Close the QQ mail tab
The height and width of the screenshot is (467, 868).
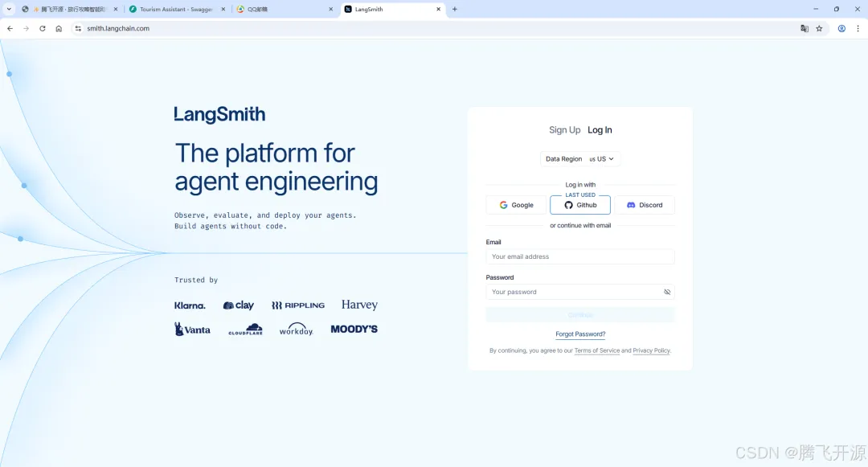(x=330, y=9)
